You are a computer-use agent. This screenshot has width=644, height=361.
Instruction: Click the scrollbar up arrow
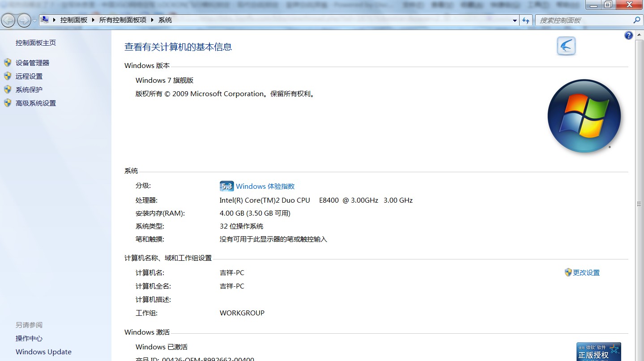coord(639,34)
